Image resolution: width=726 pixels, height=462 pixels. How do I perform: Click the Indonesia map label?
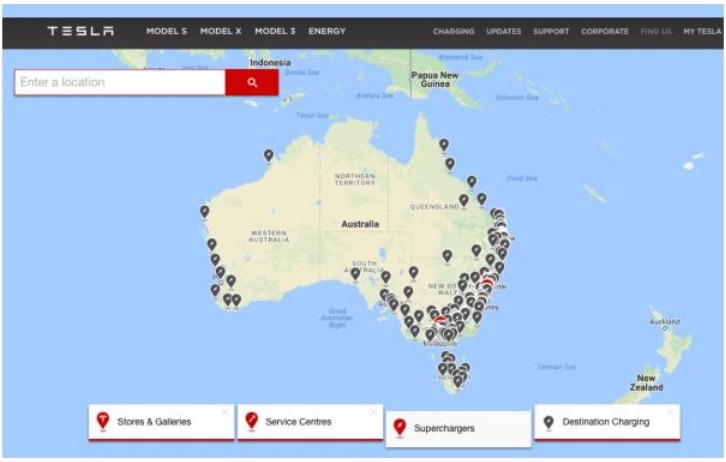[270, 62]
